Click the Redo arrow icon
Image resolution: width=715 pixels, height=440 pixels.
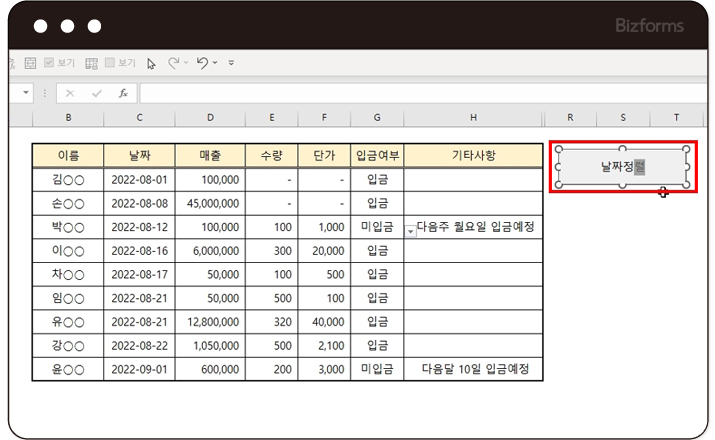tap(174, 63)
